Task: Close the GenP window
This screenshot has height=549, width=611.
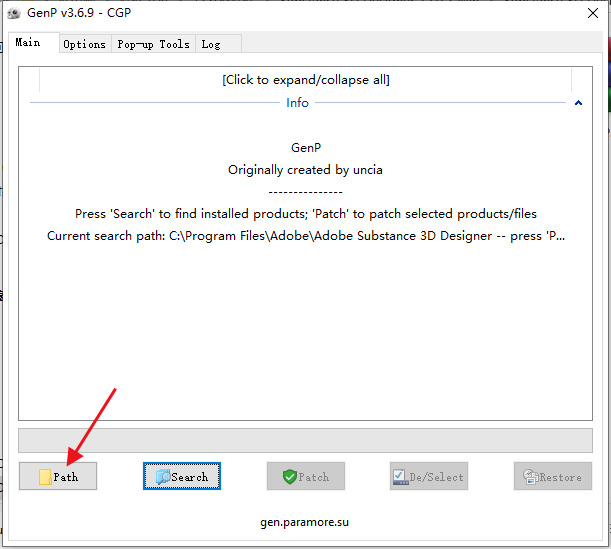Action: 593,13
